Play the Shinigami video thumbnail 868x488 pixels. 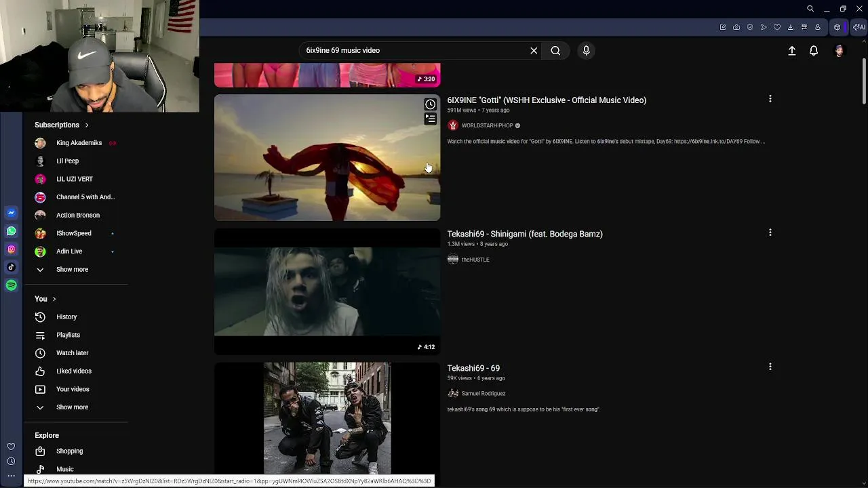pos(327,291)
